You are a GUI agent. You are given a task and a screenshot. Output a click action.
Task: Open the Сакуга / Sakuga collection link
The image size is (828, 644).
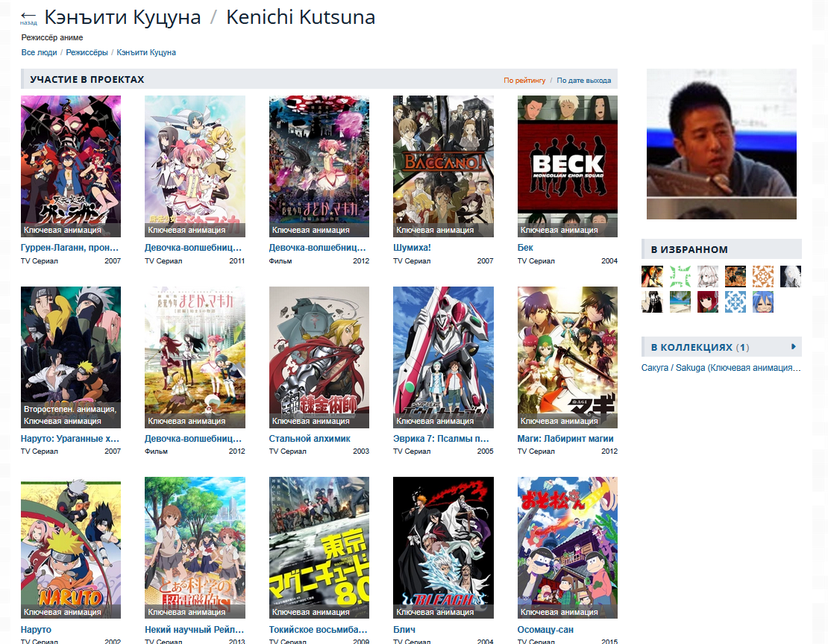pyautogui.click(x=721, y=368)
